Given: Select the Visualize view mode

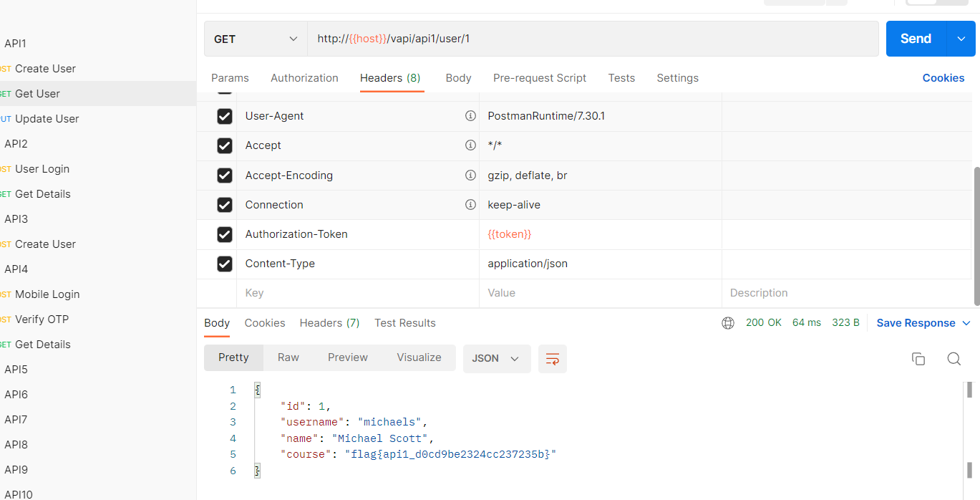Looking at the screenshot, I should (x=419, y=357).
